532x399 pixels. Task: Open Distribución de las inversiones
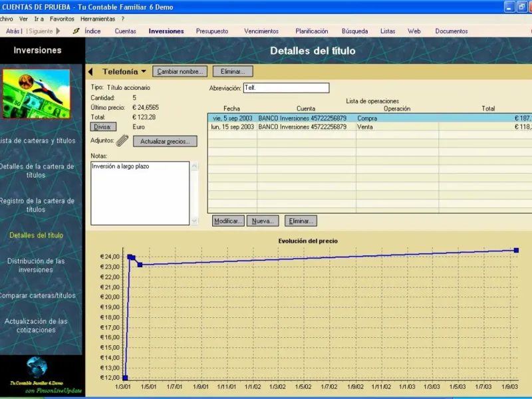click(36, 265)
